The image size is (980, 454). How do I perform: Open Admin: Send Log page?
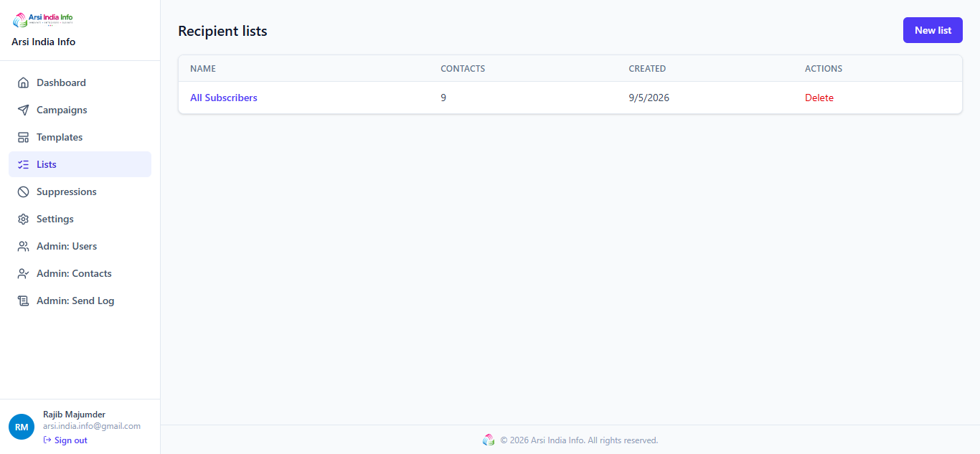[80, 301]
